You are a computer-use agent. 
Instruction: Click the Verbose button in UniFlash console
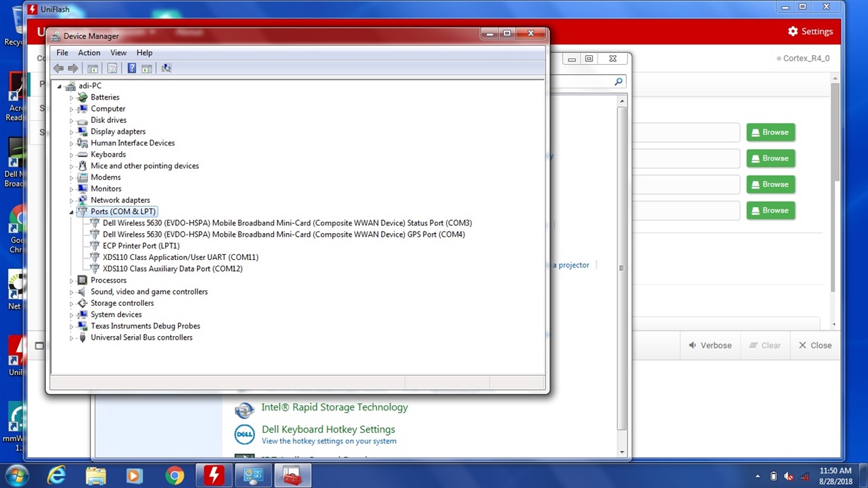709,345
